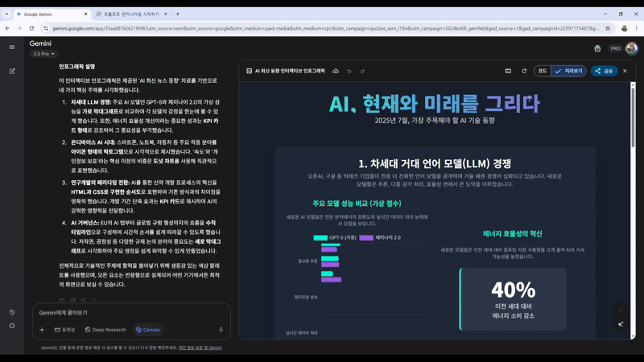Click the GPT-5 (가상) teal legend swatch
Viewport: 644px width, 362px height.
click(x=320, y=237)
